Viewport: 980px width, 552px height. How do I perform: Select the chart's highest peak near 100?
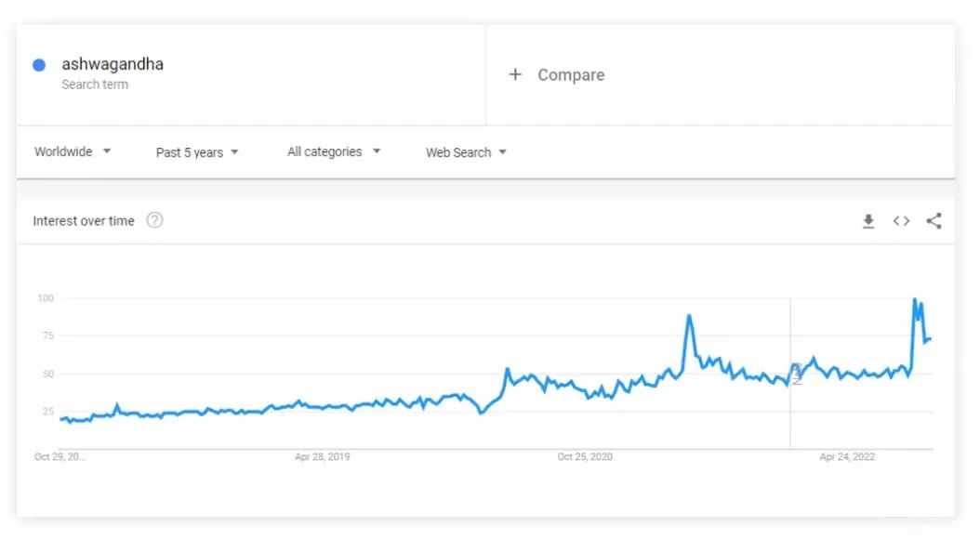point(915,300)
